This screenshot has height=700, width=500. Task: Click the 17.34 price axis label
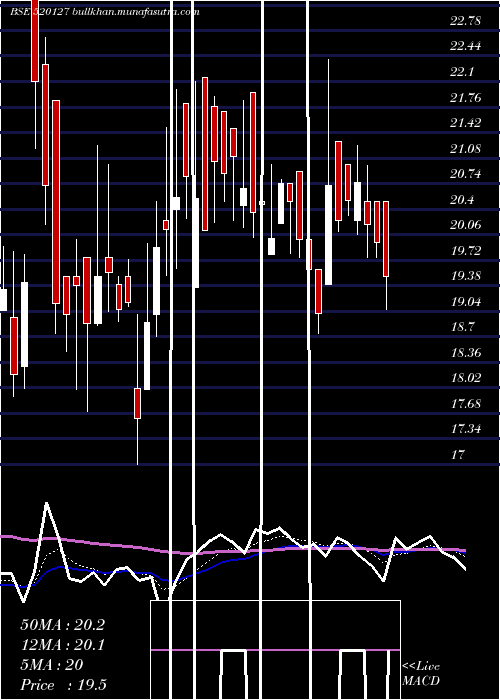pyautogui.click(x=466, y=429)
